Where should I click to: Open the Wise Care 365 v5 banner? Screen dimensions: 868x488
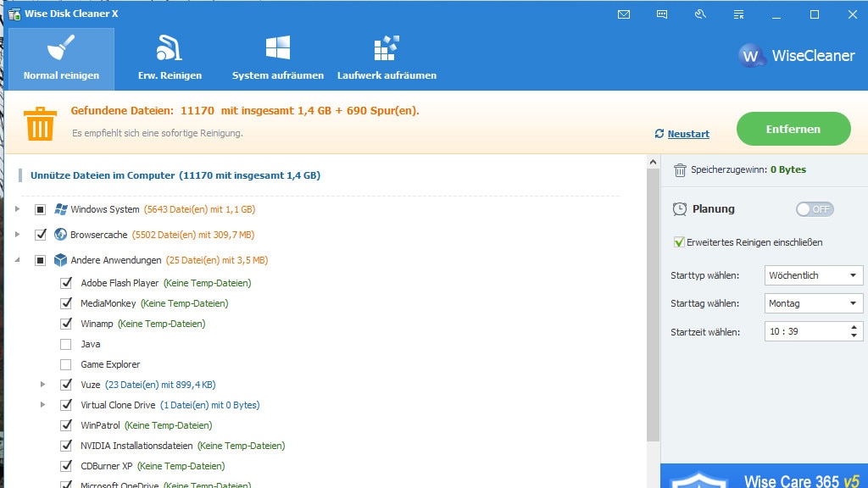pos(764,476)
